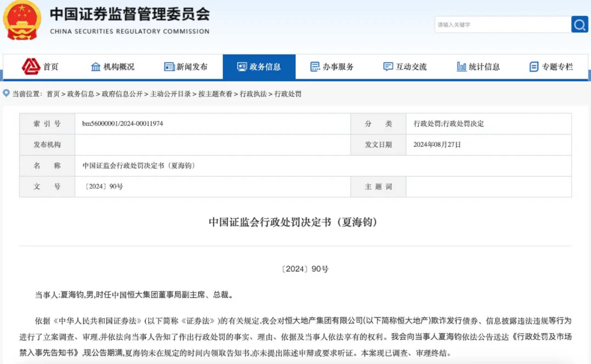Click the red home logo icon
Viewport: 591px width, 364px height.
(31, 66)
